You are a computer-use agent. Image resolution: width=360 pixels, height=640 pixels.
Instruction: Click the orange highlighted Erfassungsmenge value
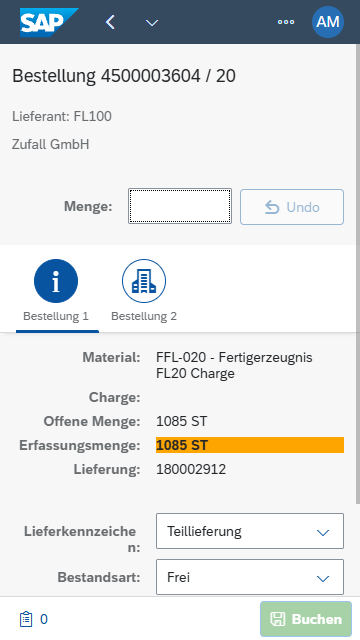[250, 445]
